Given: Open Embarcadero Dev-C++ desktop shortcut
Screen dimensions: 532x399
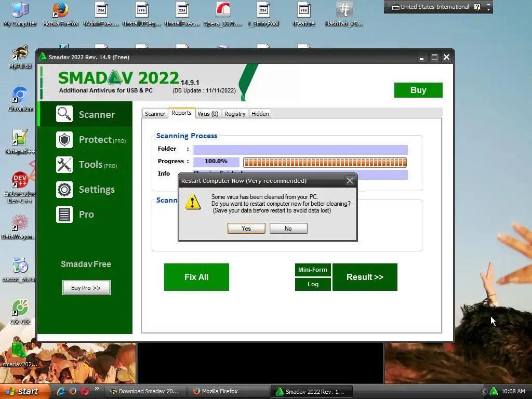Looking at the screenshot, I should pos(20,188).
